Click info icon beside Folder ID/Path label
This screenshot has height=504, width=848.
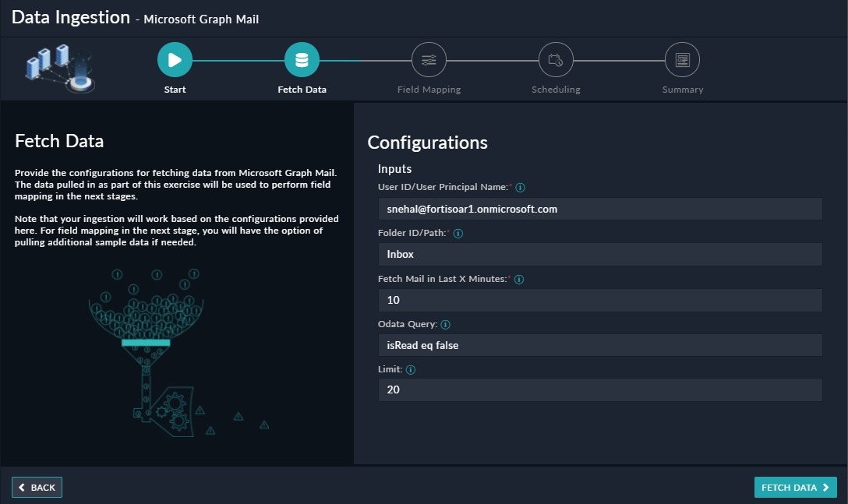(x=458, y=234)
